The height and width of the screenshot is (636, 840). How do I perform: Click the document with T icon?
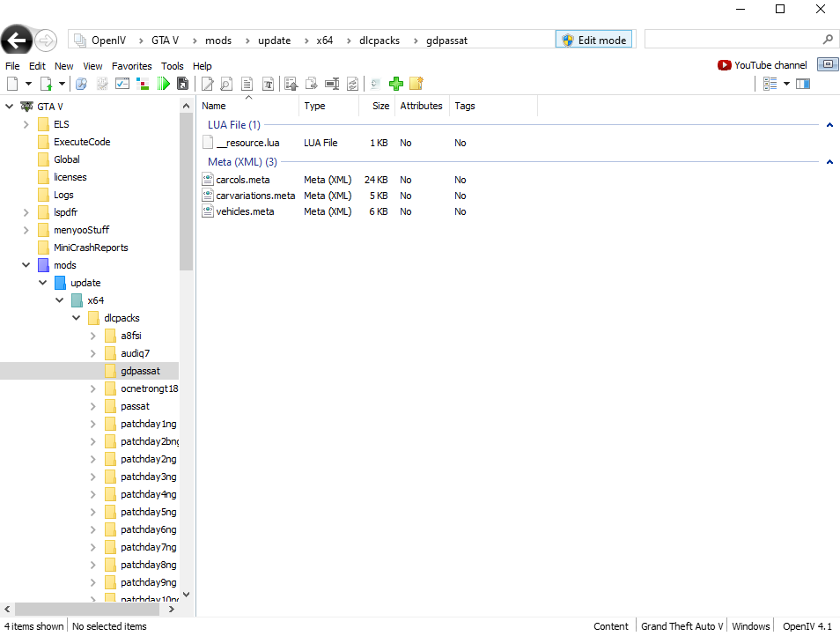pos(268,84)
